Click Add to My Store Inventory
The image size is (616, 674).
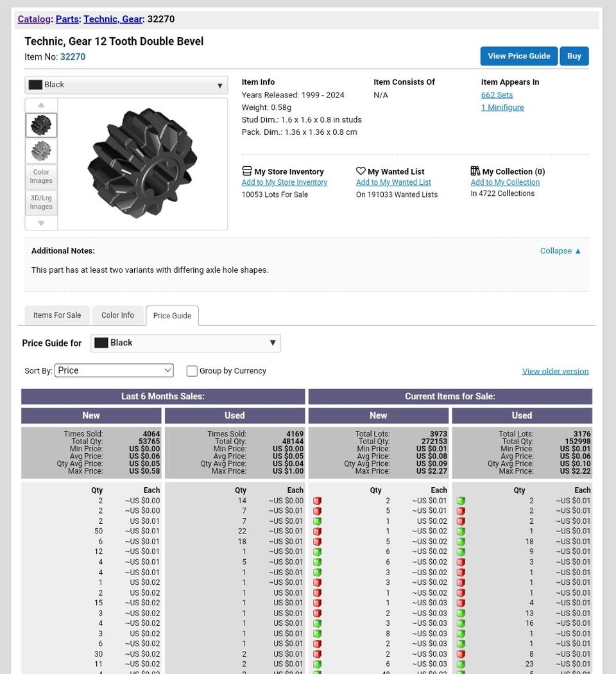(x=284, y=182)
